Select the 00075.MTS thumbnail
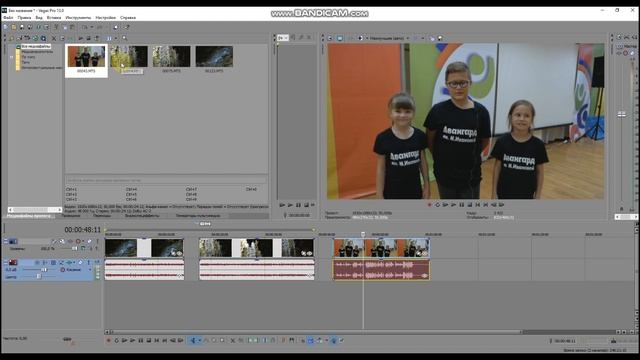The width and height of the screenshot is (640, 360). tap(171, 60)
